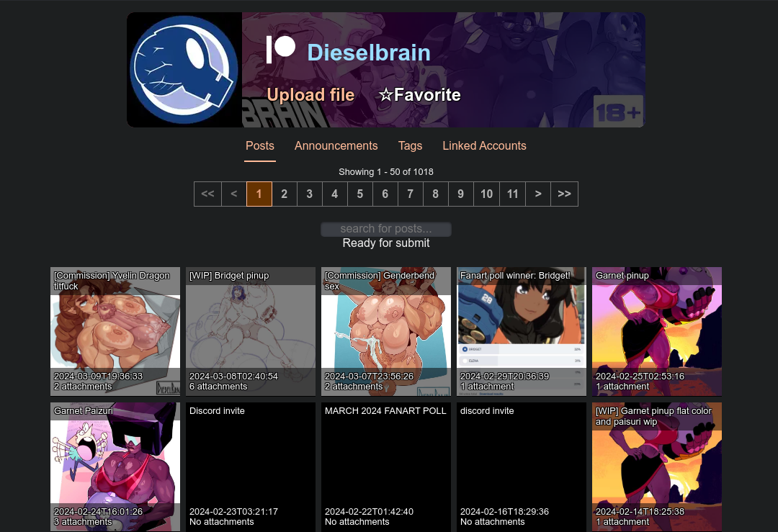Open the MARCH 2024 FANART POLL post
The height and width of the screenshot is (532, 778).
tap(386, 466)
